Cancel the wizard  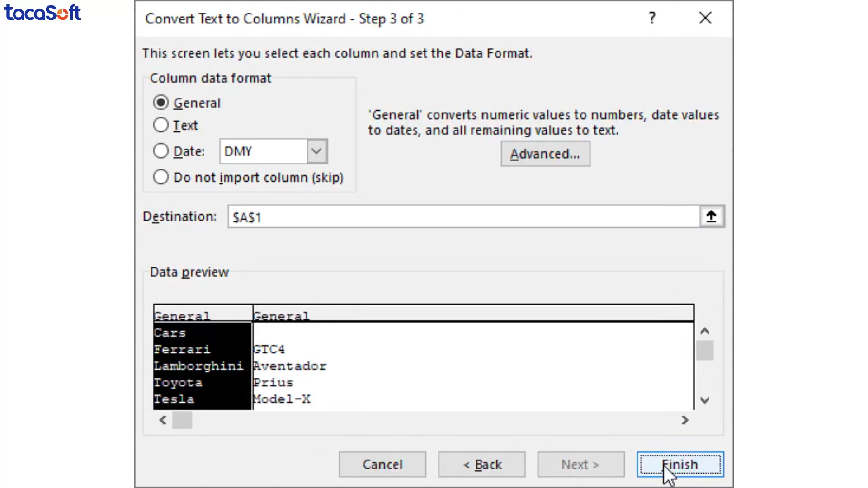coord(382,465)
